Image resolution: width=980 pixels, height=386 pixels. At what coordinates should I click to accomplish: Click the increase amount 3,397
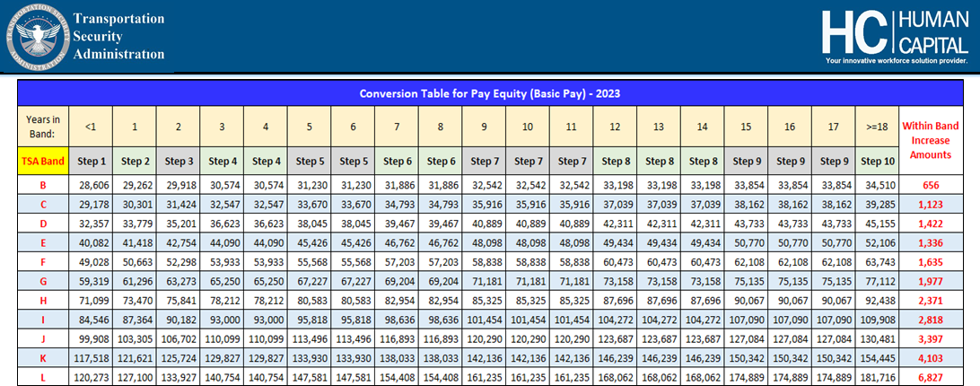931,339
